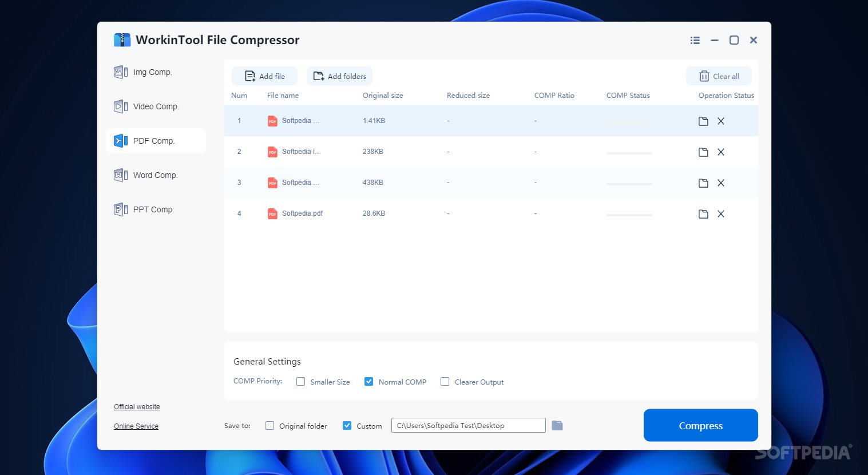
Task: Enable Smaller Size priority
Action: (x=300, y=382)
